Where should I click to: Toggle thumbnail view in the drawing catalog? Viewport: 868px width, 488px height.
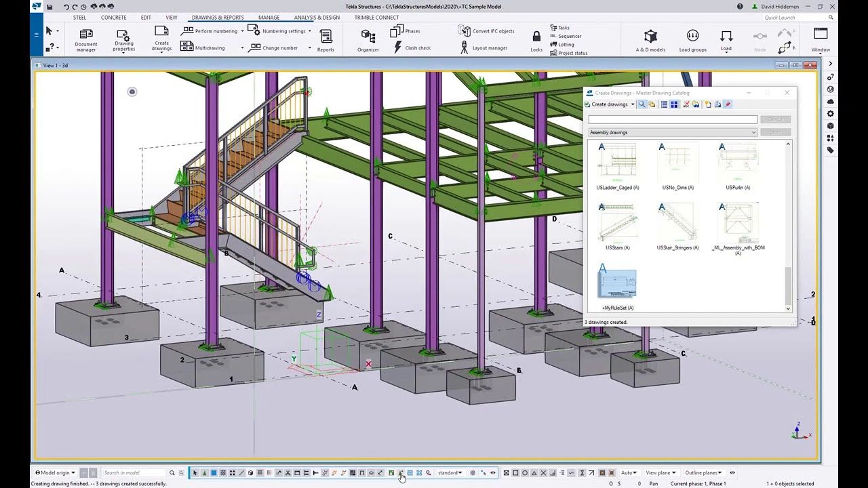click(x=674, y=104)
